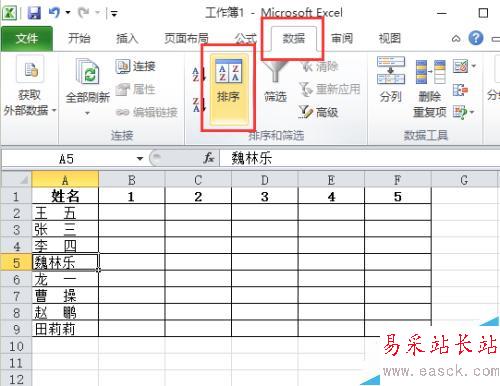Switch to the 视图 ribbon tab
Viewport: 500px width, 386px height.
coord(390,39)
